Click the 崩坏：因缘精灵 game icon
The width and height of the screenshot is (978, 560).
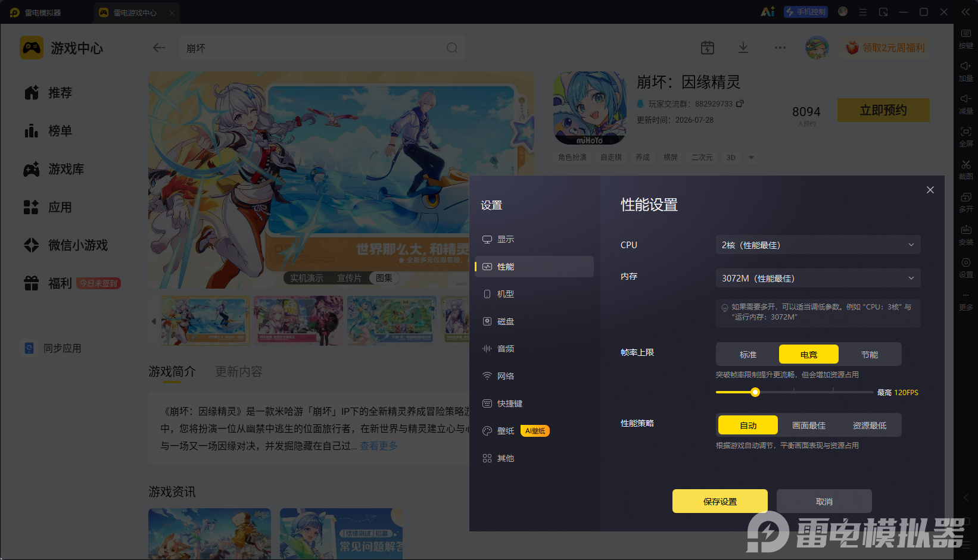(590, 108)
